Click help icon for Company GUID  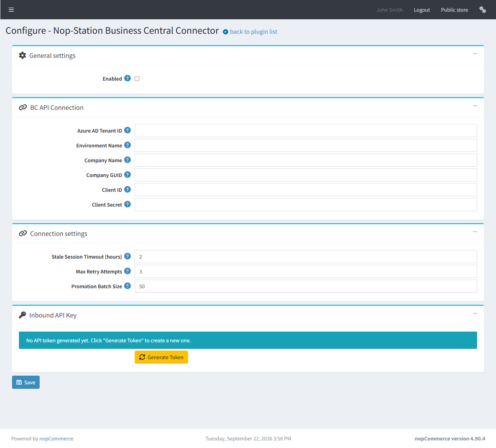click(127, 175)
